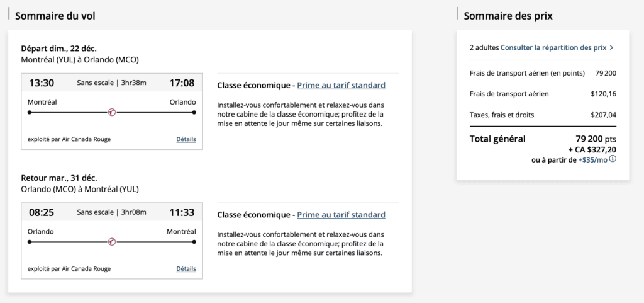Click the 'Total général' label
Viewport: 644px width, 303px height.
[x=497, y=139]
